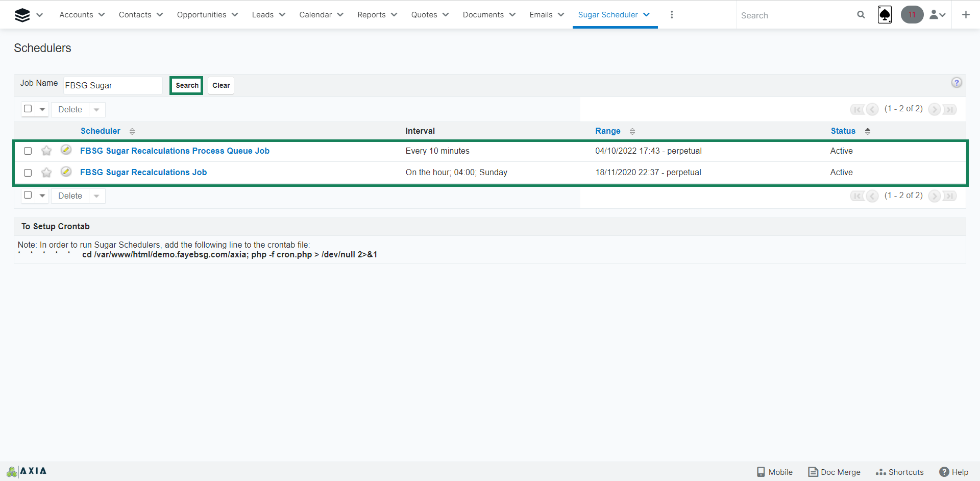
Task: Open the Sugar cube logo menu
Action: 22,15
